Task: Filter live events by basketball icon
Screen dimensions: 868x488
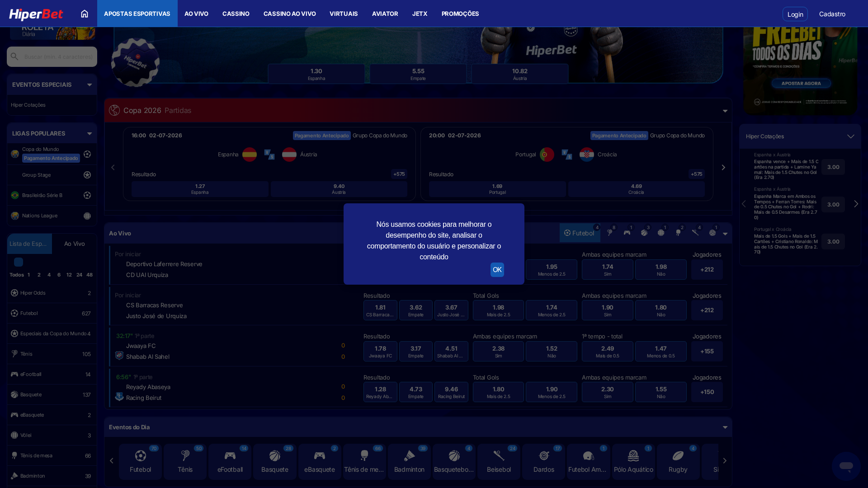Action: (644, 233)
